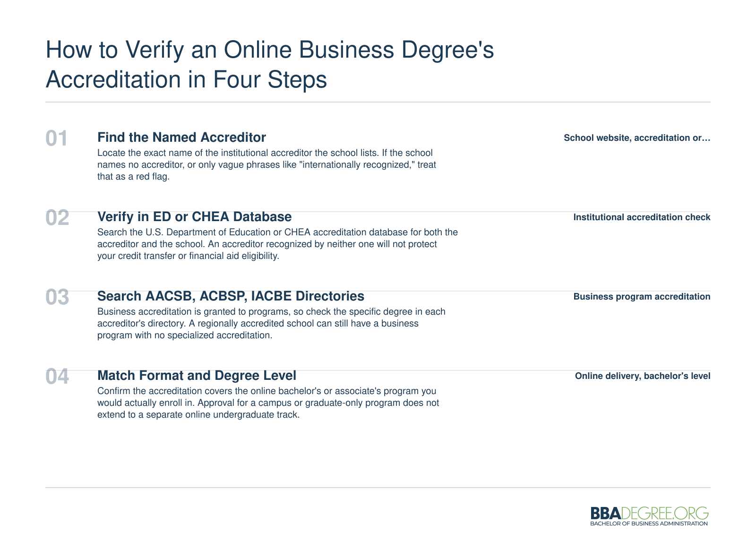Screen dimensions: 756x549
Task: Select the step number "01"
Action: (57, 138)
